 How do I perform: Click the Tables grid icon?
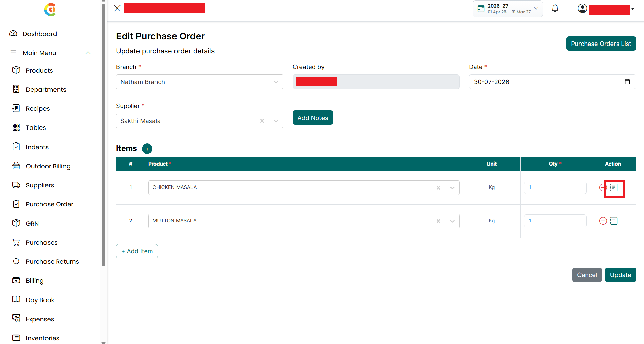click(x=16, y=127)
